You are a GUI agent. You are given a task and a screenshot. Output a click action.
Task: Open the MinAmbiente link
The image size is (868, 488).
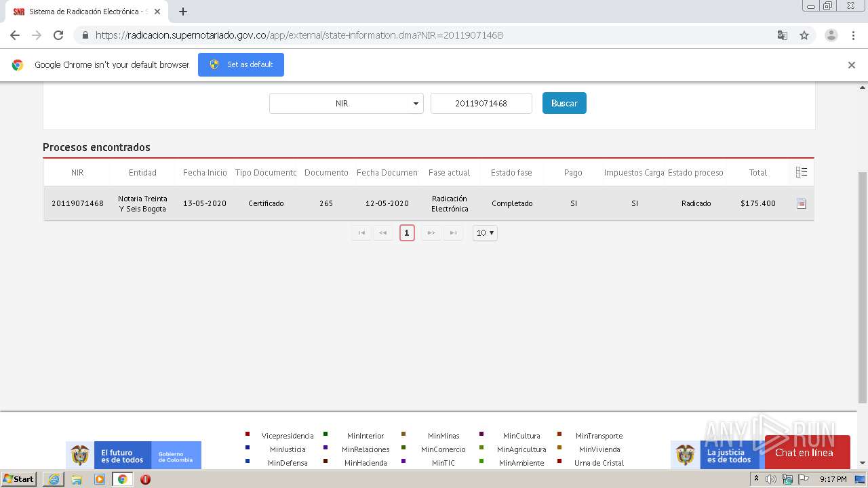(521, 463)
